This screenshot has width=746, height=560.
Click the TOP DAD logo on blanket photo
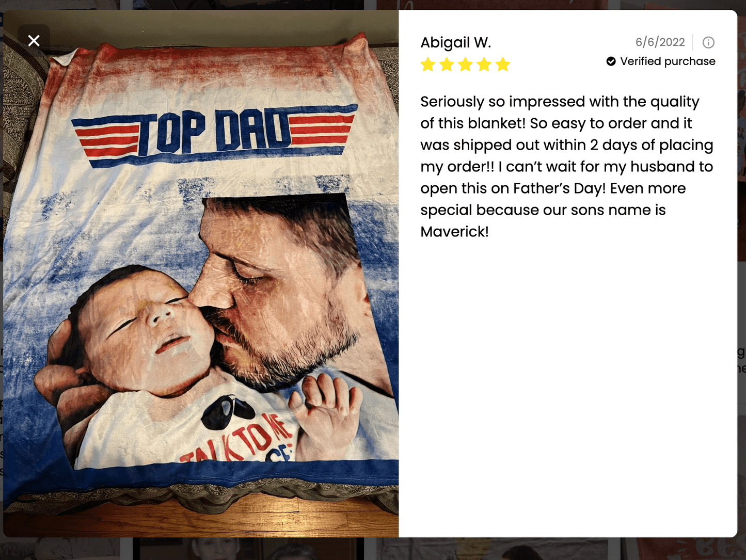click(x=214, y=133)
